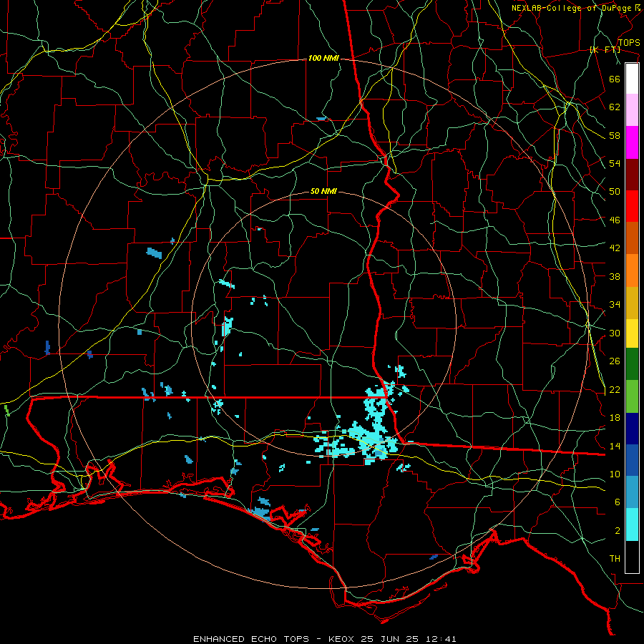Click the 26 value on the legend

click(x=615, y=361)
